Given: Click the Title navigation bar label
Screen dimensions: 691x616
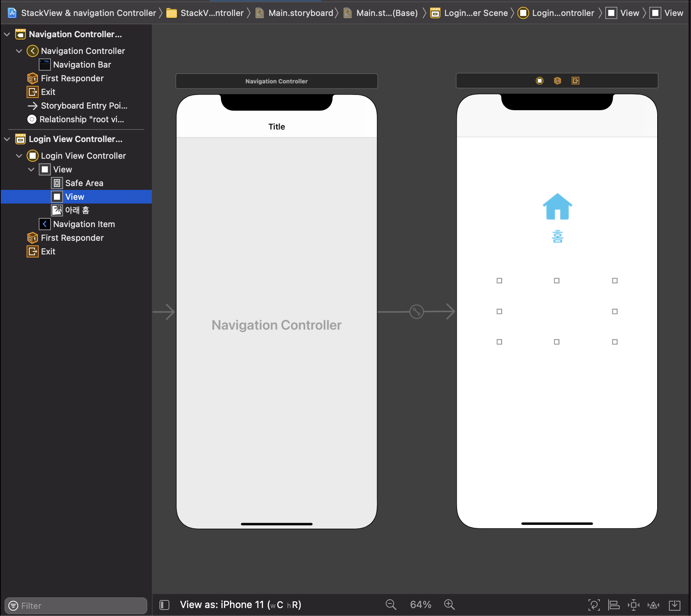Looking at the screenshot, I should point(277,127).
